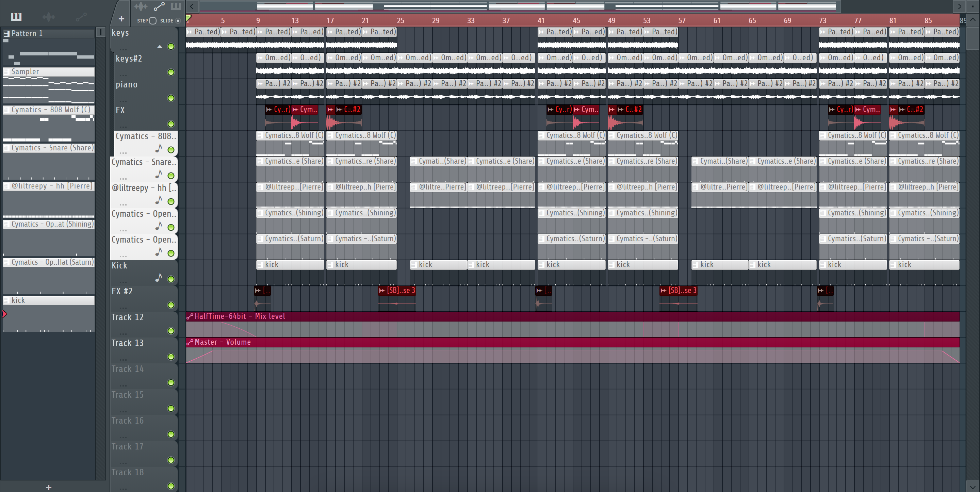The width and height of the screenshot is (980, 492).
Task: Show automation clips in the picker panel
Action: coord(81,17)
